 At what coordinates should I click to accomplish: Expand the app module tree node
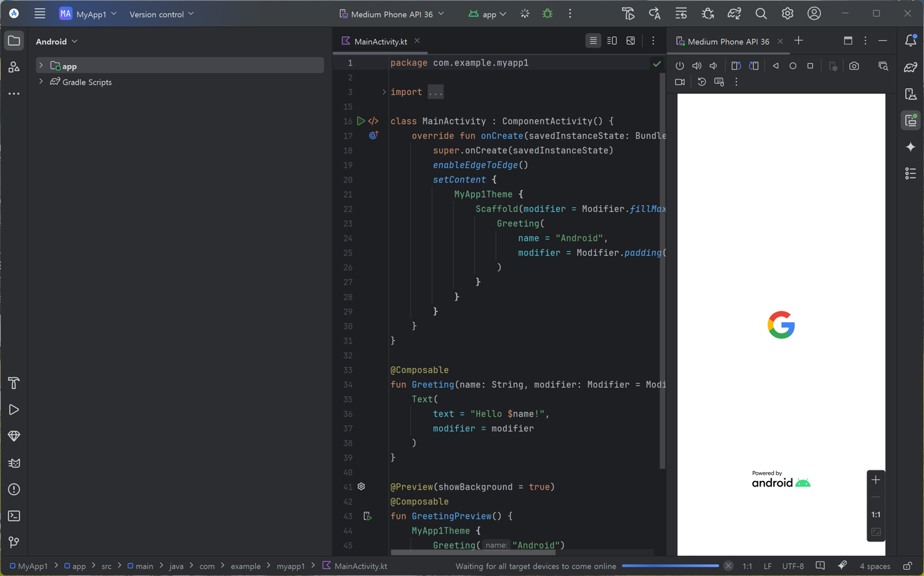[x=41, y=66]
